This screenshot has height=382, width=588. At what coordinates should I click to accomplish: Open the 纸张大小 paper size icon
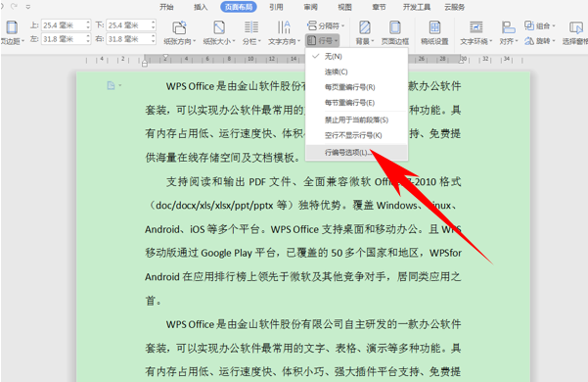[219, 27]
